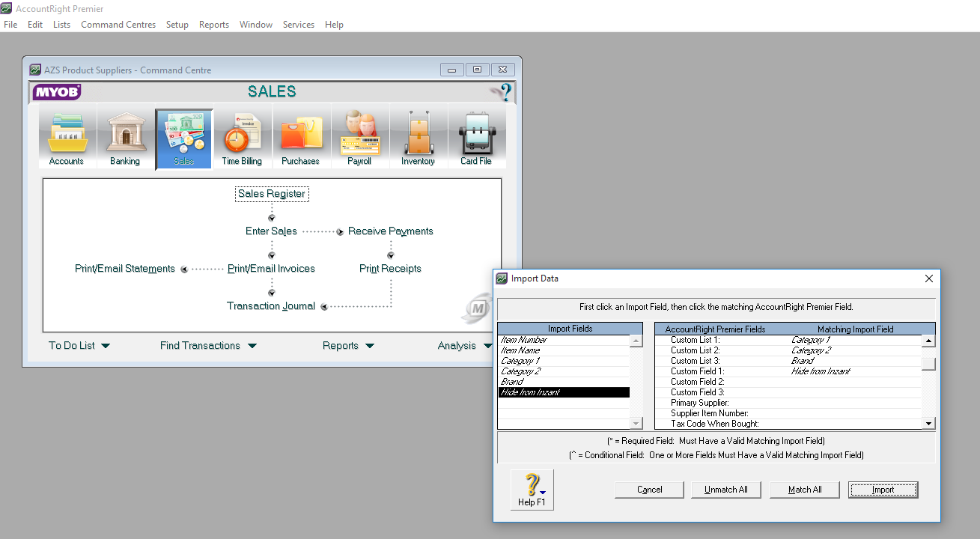
Task: Click the AccountRight fields scrollbar up arrow
Action: [x=929, y=341]
